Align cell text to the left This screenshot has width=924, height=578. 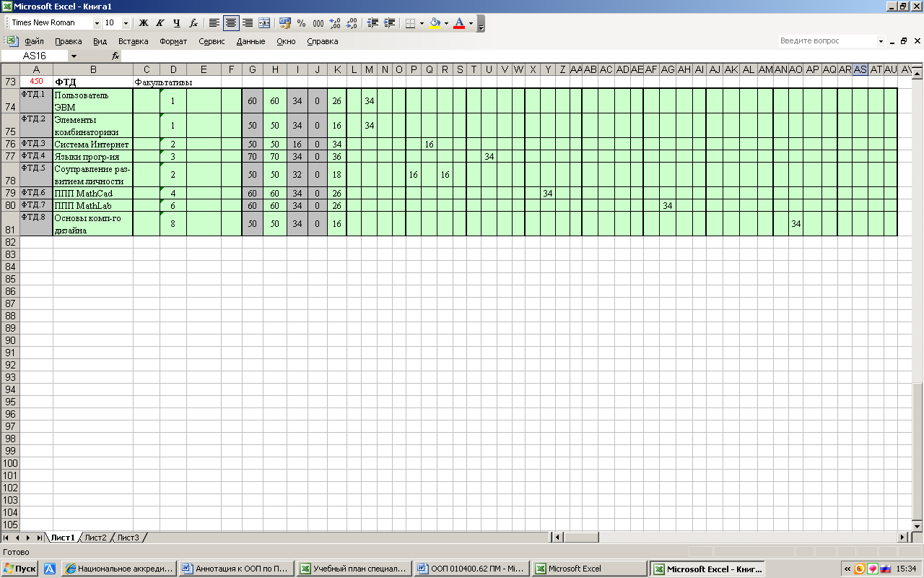point(214,23)
